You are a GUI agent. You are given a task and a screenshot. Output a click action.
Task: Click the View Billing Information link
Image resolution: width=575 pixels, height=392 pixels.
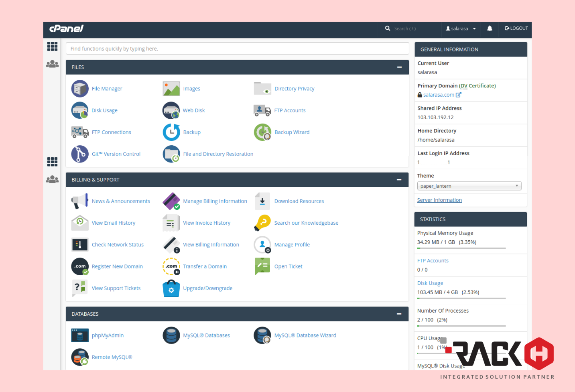(211, 244)
